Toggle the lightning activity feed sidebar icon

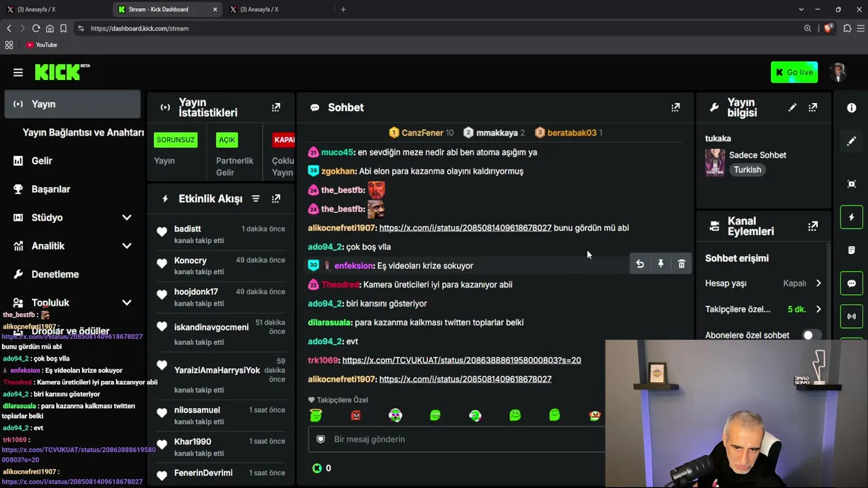click(852, 217)
